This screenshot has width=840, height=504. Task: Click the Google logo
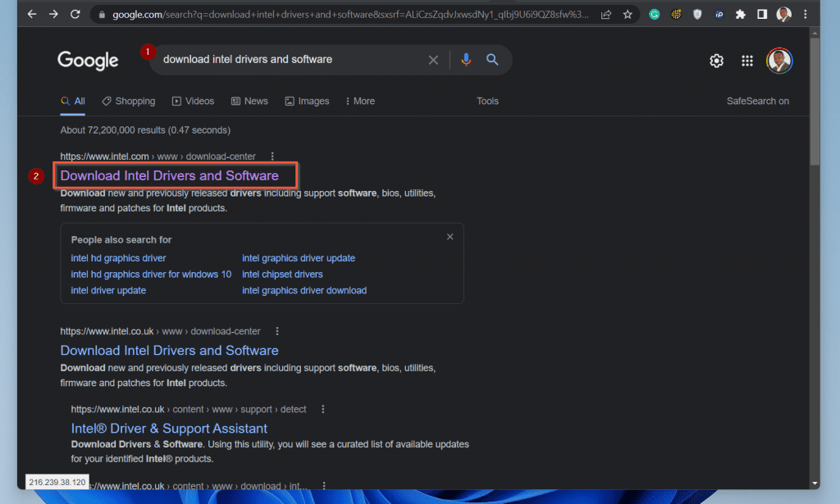pos(88,61)
